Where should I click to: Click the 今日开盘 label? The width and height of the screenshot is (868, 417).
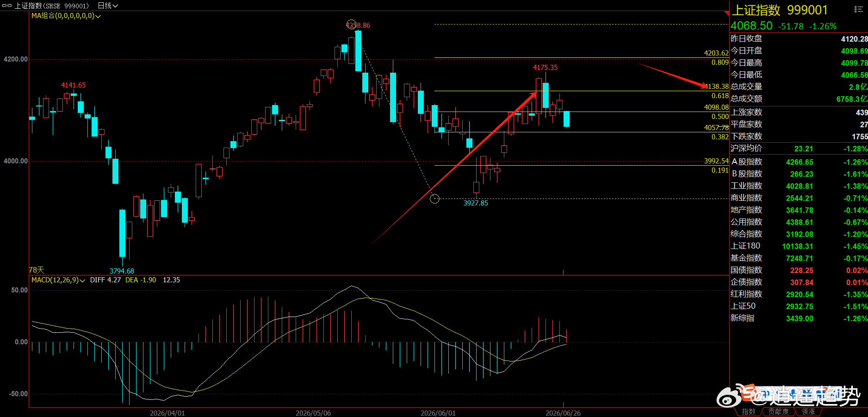[x=746, y=51]
